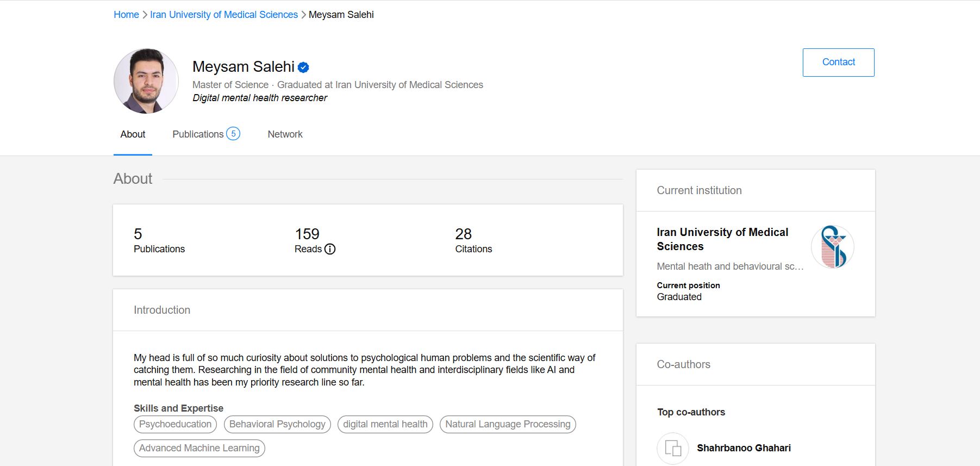This screenshot has width=980, height=466.
Task: Click the '28 Citations' statistic
Action: (473, 240)
